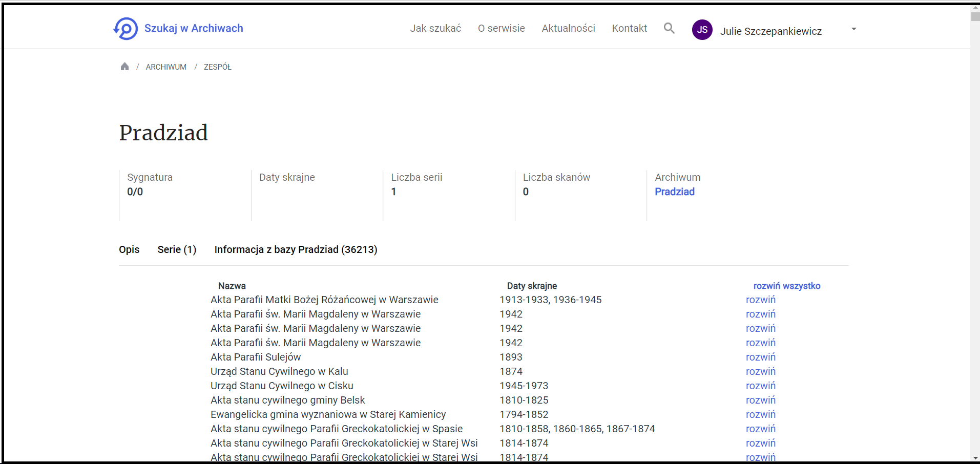The height and width of the screenshot is (464, 980).
Task: Switch to the Opis tab
Action: point(129,249)
